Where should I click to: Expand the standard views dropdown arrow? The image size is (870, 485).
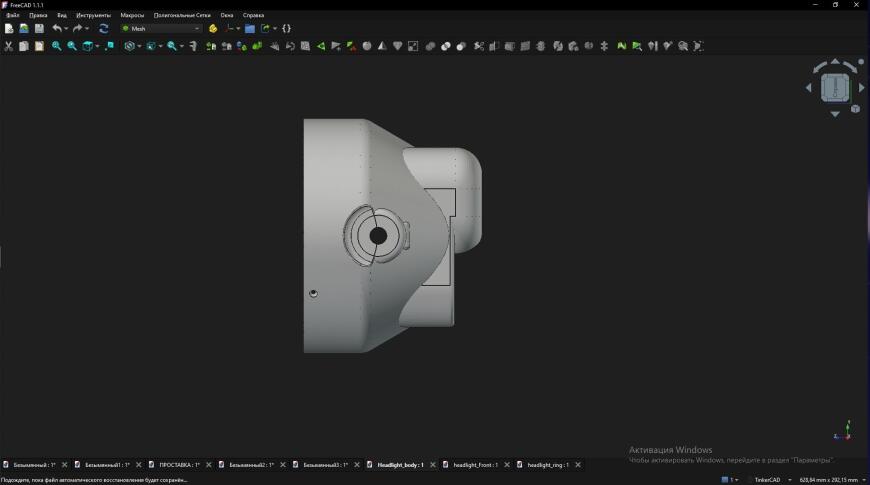pos(97,47)
